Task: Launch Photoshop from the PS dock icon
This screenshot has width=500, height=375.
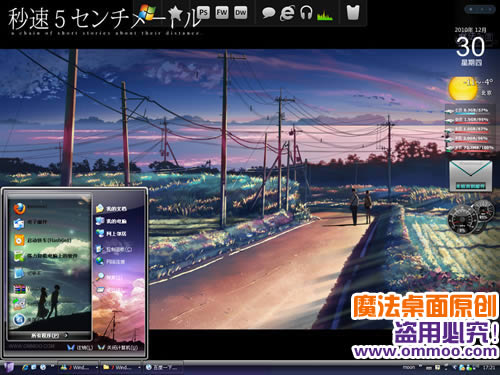Action: 203,13
